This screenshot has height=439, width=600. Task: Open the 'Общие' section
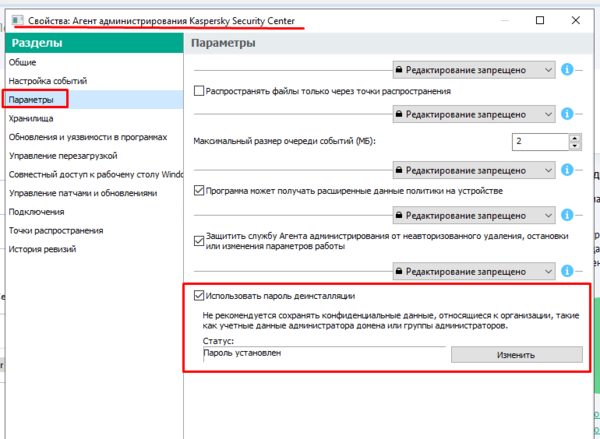click(x=94, y=62)
